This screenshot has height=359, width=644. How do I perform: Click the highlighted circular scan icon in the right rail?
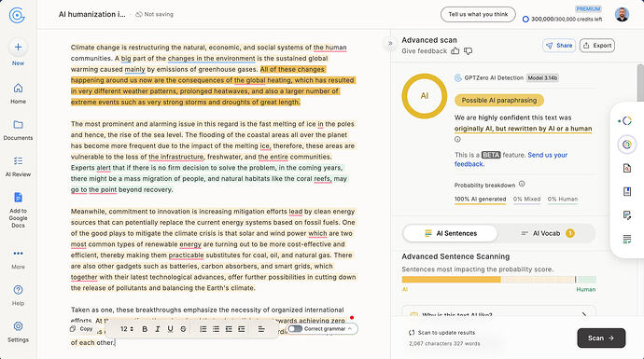click(x=627, y=145)
